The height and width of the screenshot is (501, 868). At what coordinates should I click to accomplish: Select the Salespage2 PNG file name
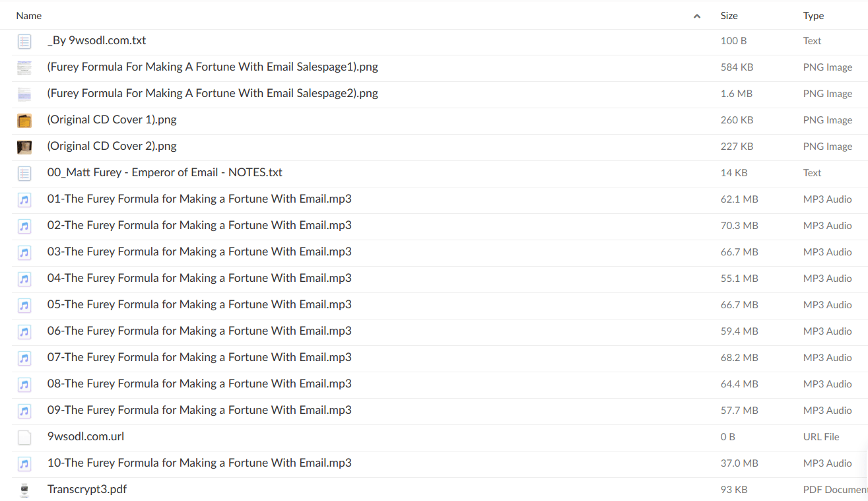coord(213,94)
